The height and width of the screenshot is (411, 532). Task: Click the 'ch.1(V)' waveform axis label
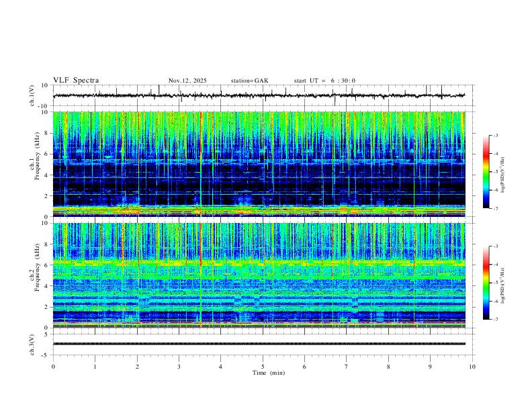coord(32,95)
